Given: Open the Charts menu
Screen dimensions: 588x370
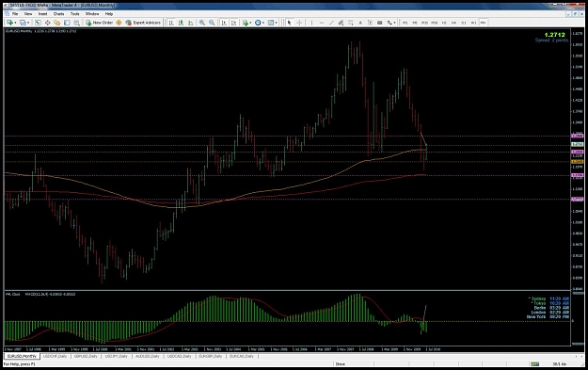Looking at the screenshot, I should click(59, 13).
